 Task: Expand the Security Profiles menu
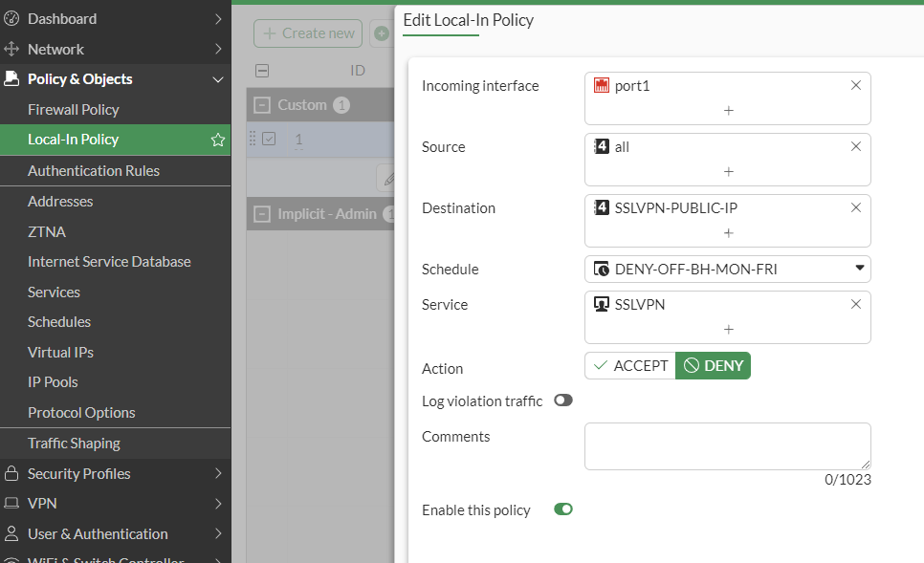(218, 473)
